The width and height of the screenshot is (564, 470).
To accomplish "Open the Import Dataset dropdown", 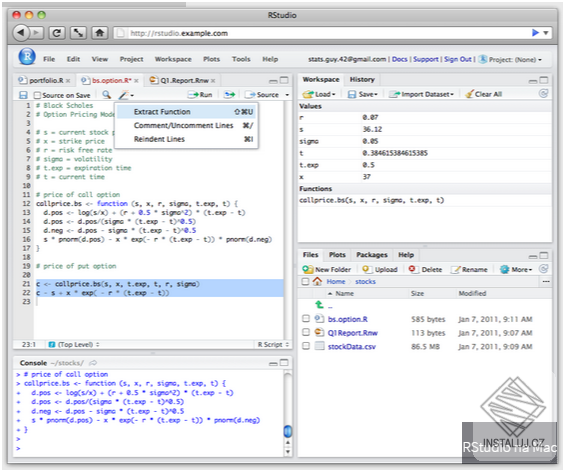I will coord(422,94).
